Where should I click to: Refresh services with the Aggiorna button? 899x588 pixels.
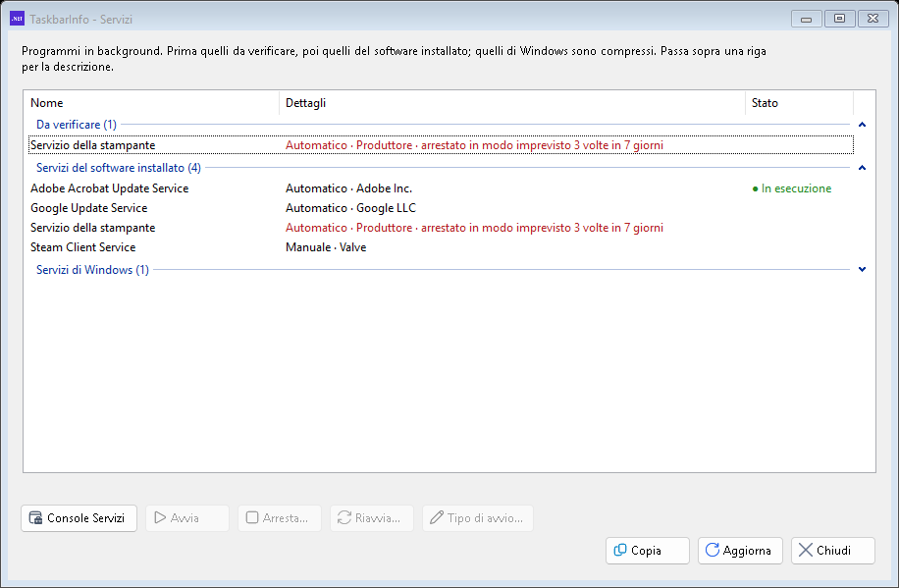tap(740, 551)
